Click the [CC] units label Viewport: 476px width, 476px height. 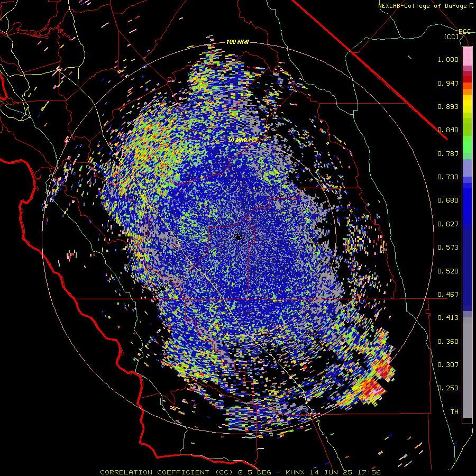(x=452, y=36)
